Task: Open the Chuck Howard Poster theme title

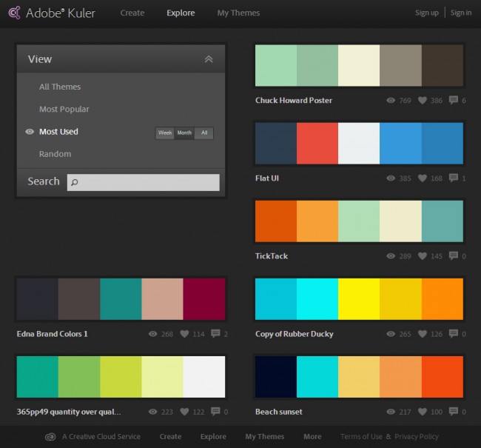Action: (294, 101)
